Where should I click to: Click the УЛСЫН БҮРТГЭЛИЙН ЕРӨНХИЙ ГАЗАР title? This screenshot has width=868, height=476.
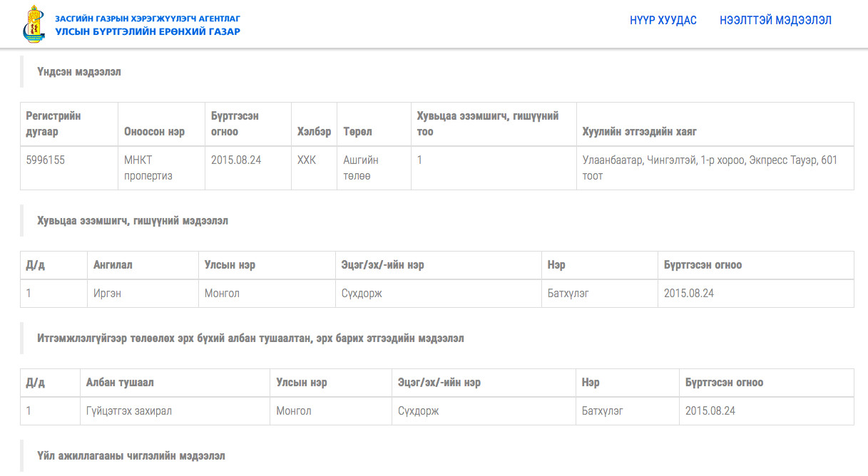click(148, 31)
